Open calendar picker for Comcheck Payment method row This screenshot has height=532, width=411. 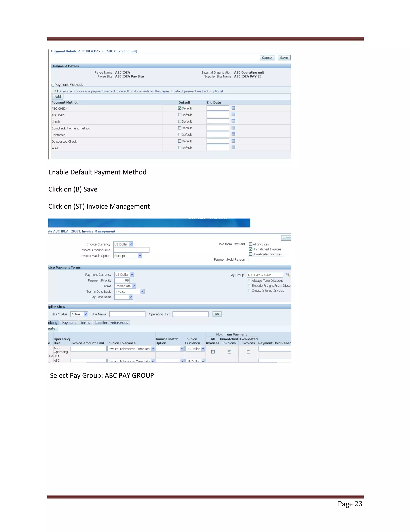point(233,128)
